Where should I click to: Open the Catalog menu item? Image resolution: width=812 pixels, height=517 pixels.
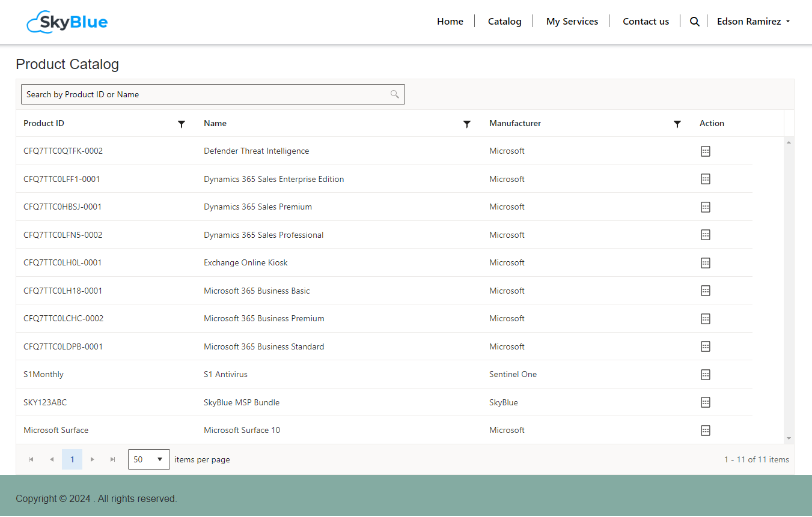pos(505,22)
